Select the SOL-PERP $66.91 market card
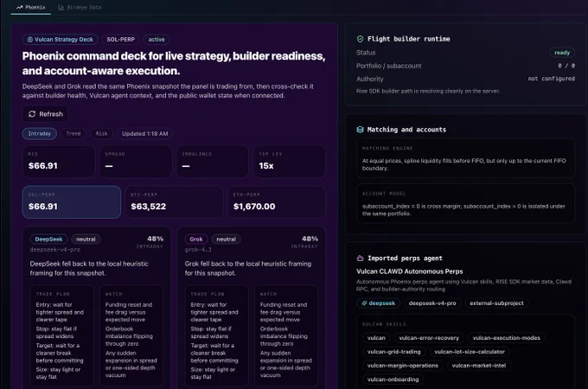 [x=71, y=202]
